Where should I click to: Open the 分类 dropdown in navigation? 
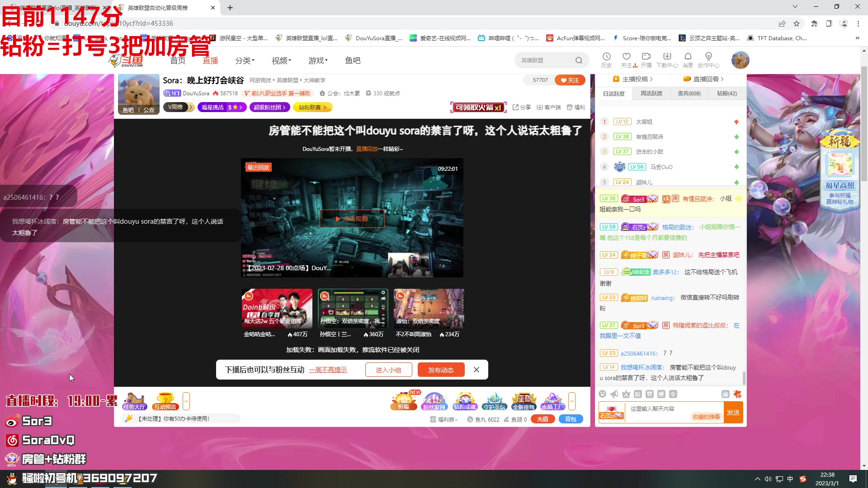[245, 60]
